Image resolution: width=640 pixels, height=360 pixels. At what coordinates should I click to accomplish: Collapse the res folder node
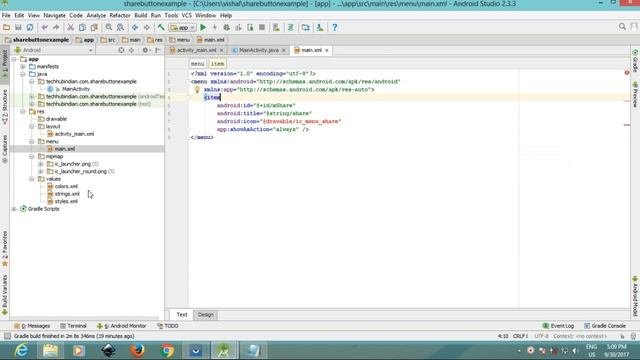[x=23, y=111]
